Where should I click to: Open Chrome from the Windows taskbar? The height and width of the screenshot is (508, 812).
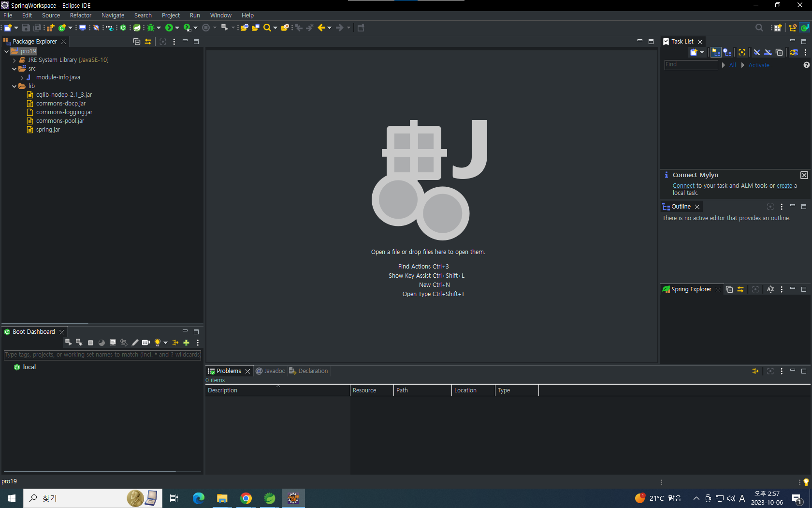(246, 498)
